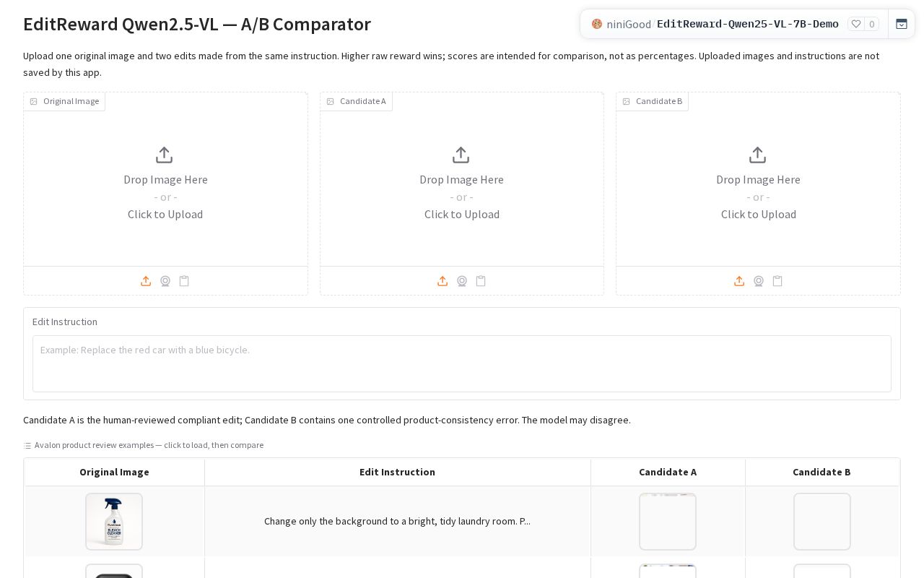The image size is (924, 578).
Task: Click 'Click to Upload' in Candidate A panel
Action: click(x=462, y=214)
